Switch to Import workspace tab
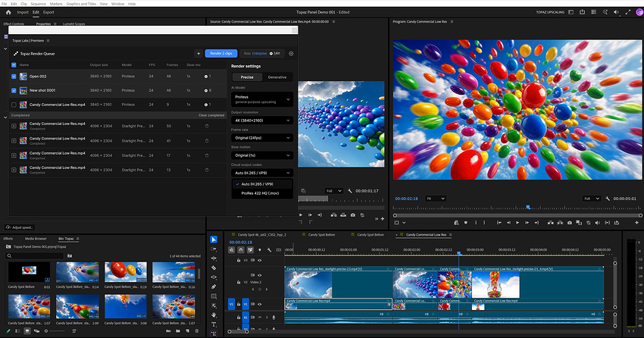This screenshot has height=338, width=644. pos(23,12)
